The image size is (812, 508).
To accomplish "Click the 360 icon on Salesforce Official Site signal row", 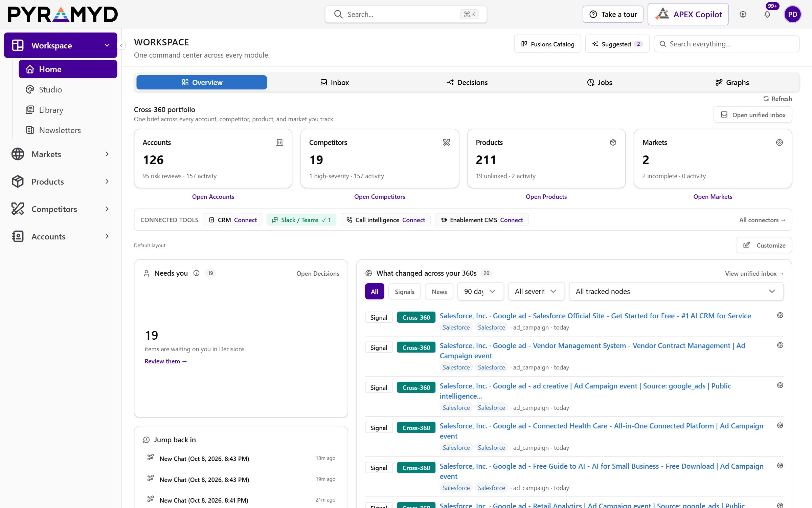I will click(x=780, y=315).
